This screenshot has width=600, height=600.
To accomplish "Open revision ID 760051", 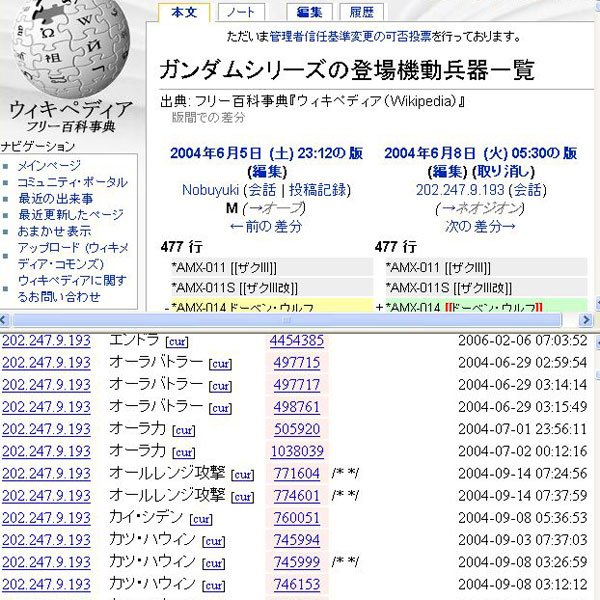I will pyautogui.click(x=297, y=518).
